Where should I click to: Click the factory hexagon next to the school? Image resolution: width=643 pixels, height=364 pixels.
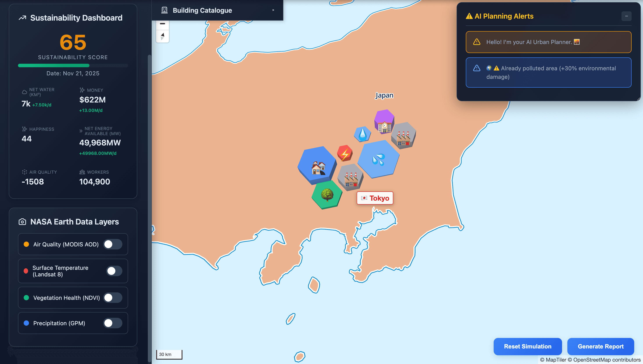tap(403, 136)
